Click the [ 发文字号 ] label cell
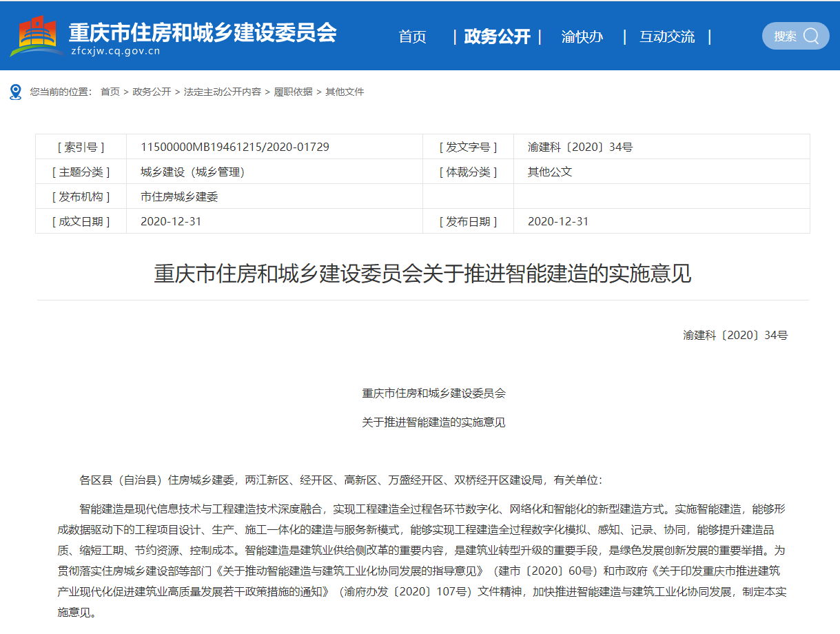 pos(468,147)
